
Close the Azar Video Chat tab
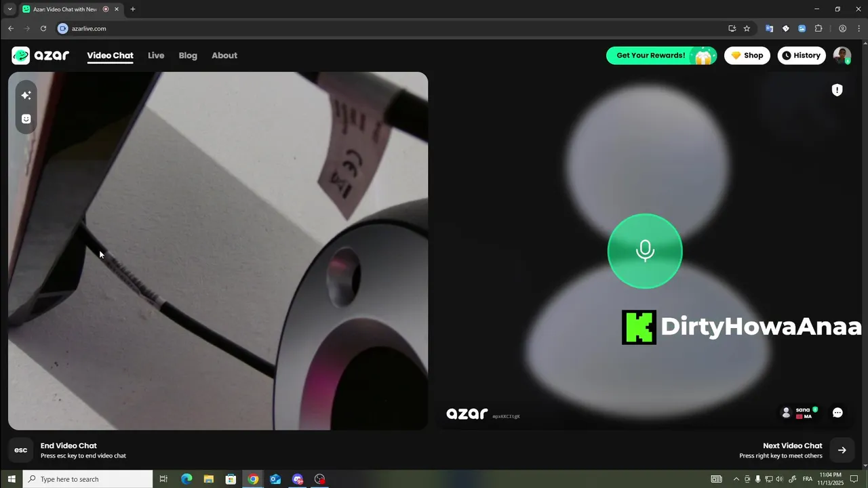click(117, 9)
